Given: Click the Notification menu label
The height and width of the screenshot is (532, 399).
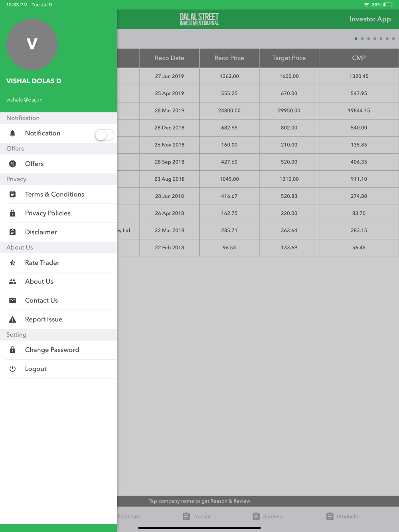Looking at the screenshot, I should click(x=43, y=133).
